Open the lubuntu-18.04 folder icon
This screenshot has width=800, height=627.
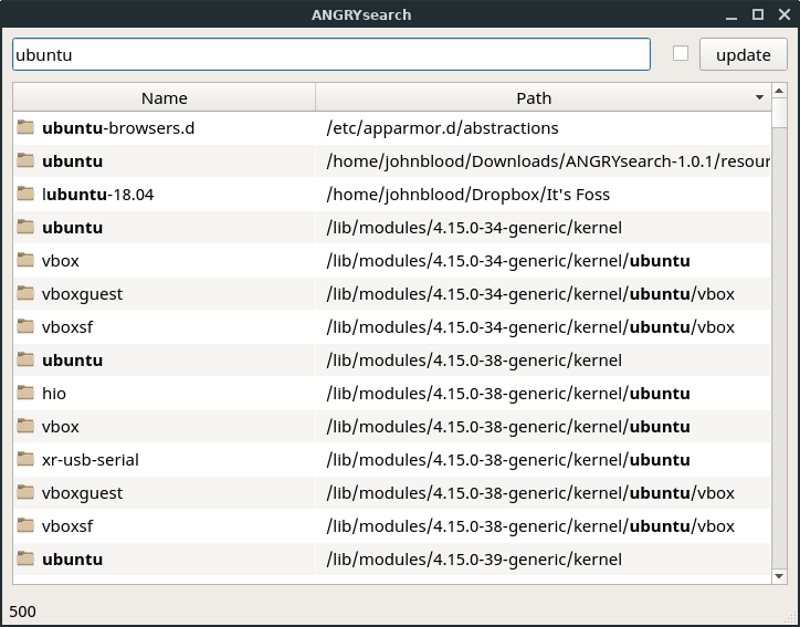(26, 194)
